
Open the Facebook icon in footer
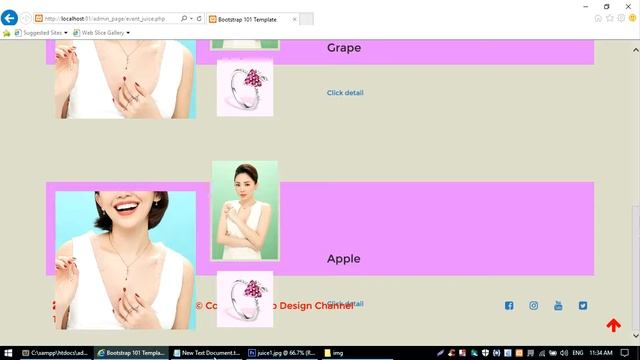(x=509, y=306)
